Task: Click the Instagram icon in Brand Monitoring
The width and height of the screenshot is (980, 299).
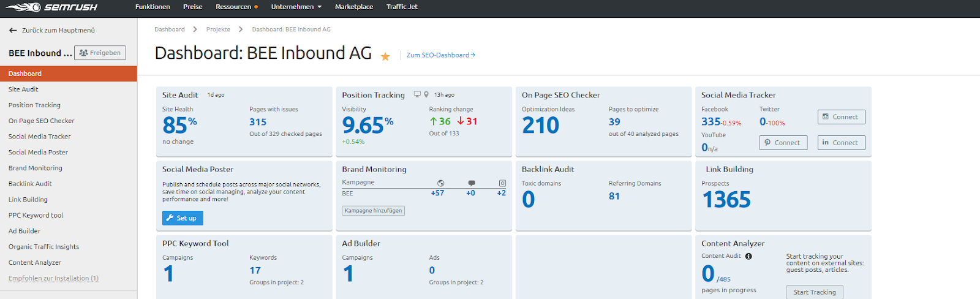Action: [502, 183]
